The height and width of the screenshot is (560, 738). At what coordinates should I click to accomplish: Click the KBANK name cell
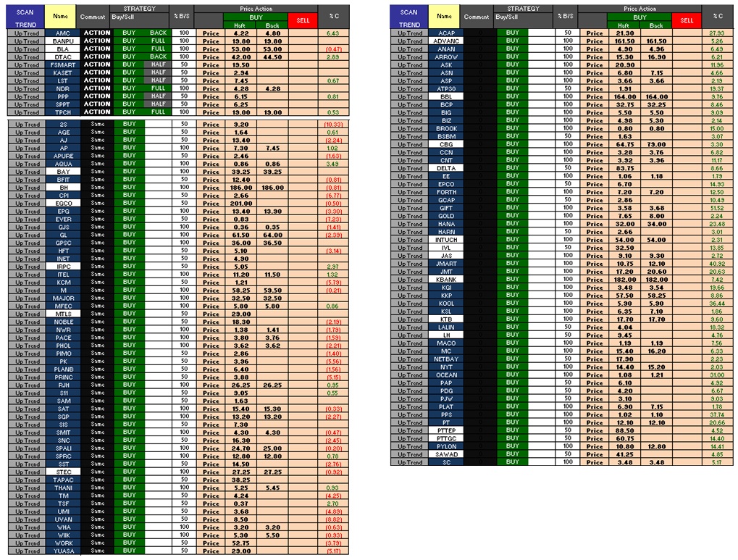pos(446,280)
